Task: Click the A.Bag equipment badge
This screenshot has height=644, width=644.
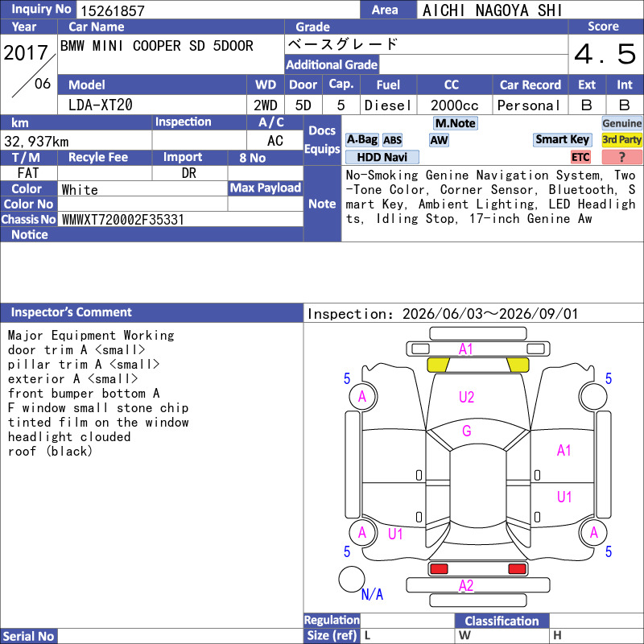Action: pyautogui.click(x=361, y=140)
